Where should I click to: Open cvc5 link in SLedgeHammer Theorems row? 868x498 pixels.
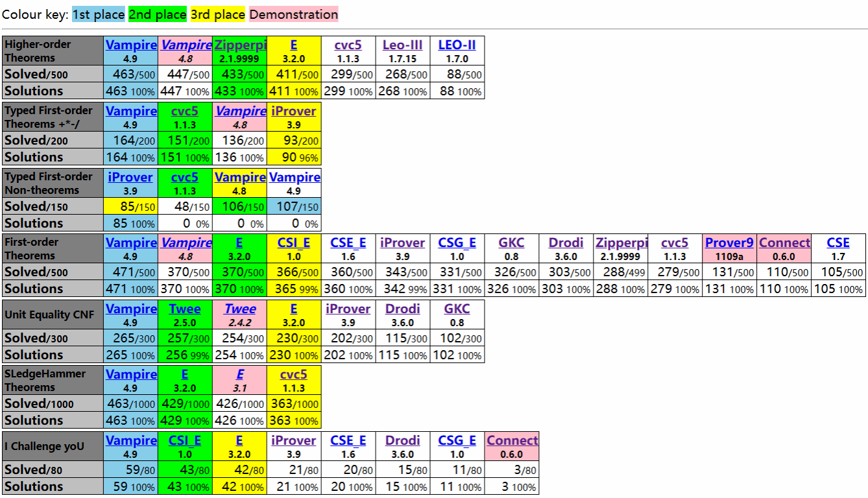click(x=293, y=374)
